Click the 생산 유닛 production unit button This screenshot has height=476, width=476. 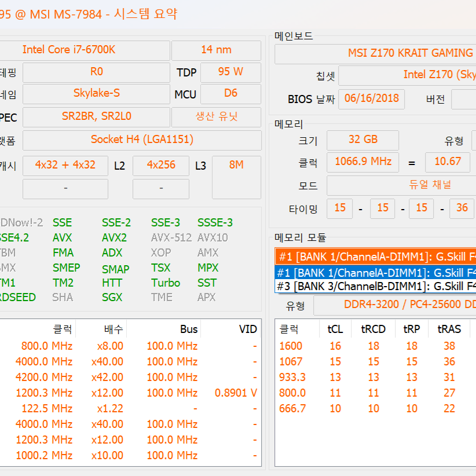pos(216,117)
